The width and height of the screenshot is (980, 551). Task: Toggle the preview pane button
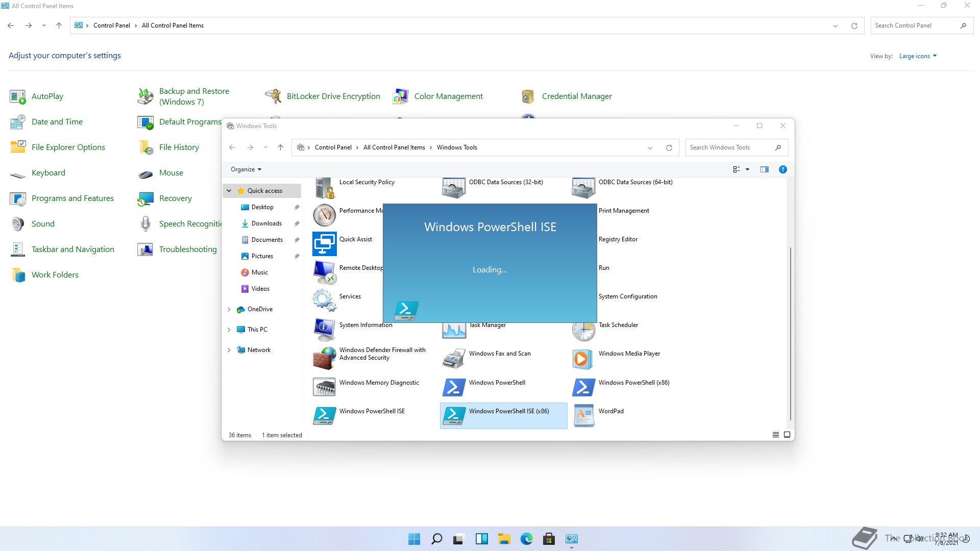tap(764, 169)
